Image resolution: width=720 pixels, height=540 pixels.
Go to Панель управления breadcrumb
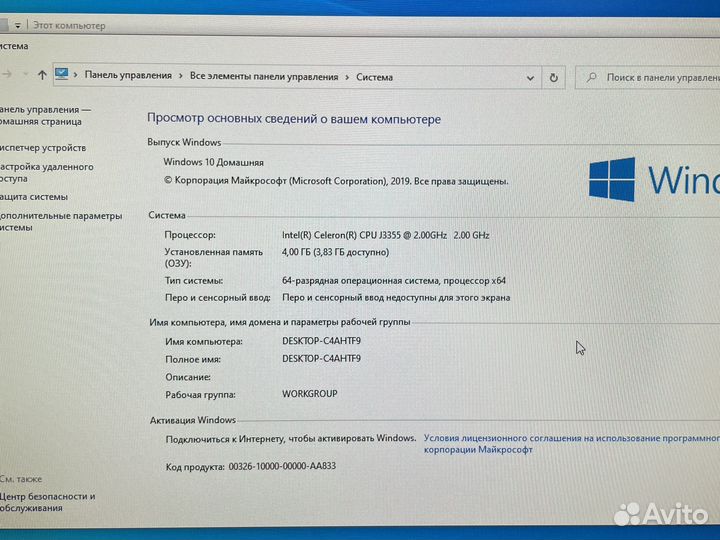(128, 75)
